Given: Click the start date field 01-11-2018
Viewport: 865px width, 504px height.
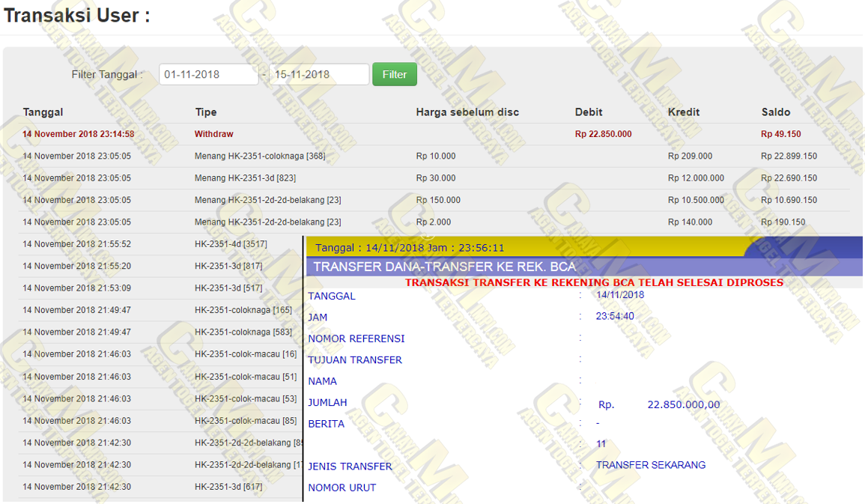Looking at the screenshot, I should [x=208, y=74].
